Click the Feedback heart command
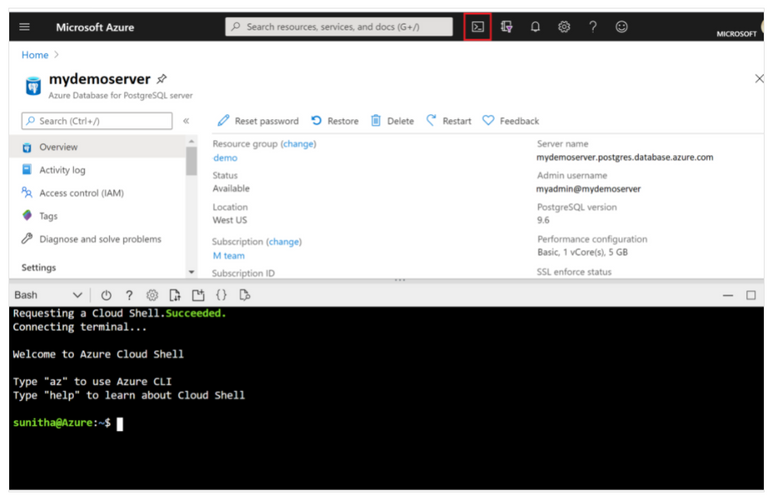 (511, 121)
